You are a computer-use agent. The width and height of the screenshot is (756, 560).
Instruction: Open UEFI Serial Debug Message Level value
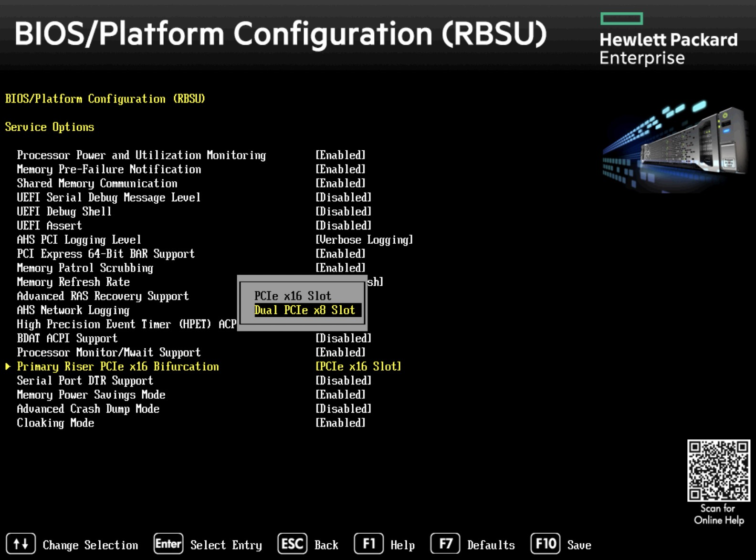tap(343, 197)
